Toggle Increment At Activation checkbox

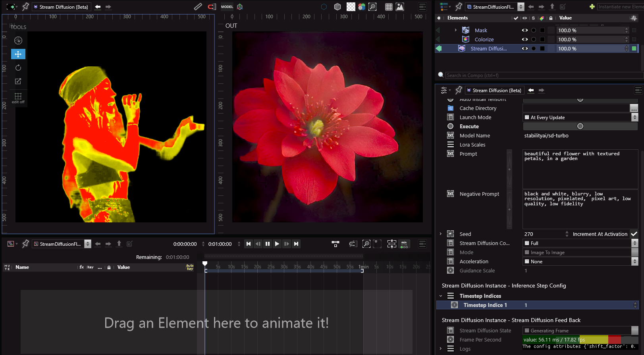click(x=634, y=234)
